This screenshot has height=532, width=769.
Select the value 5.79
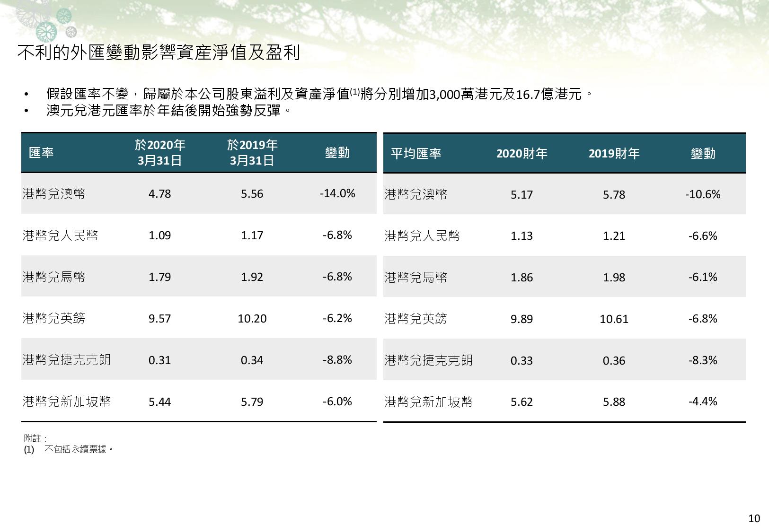(x=252, y=401)
